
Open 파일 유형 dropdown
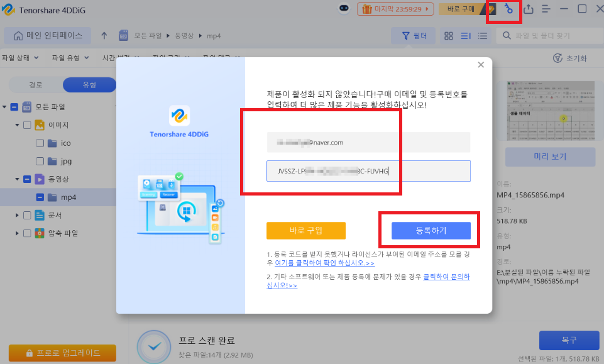tap(70, 58)
